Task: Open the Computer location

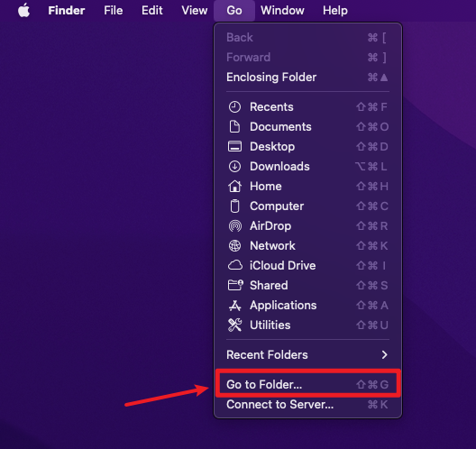Action: coord(307,206)
